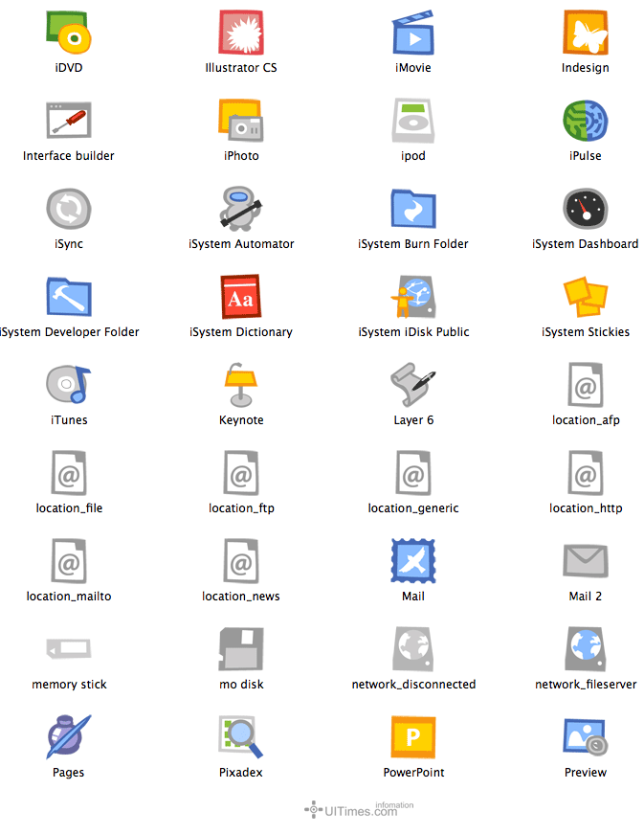The height and width of the screenshot is (834, 644).
Task: Open the Illustrator CS icon
Action: (241, 33)
